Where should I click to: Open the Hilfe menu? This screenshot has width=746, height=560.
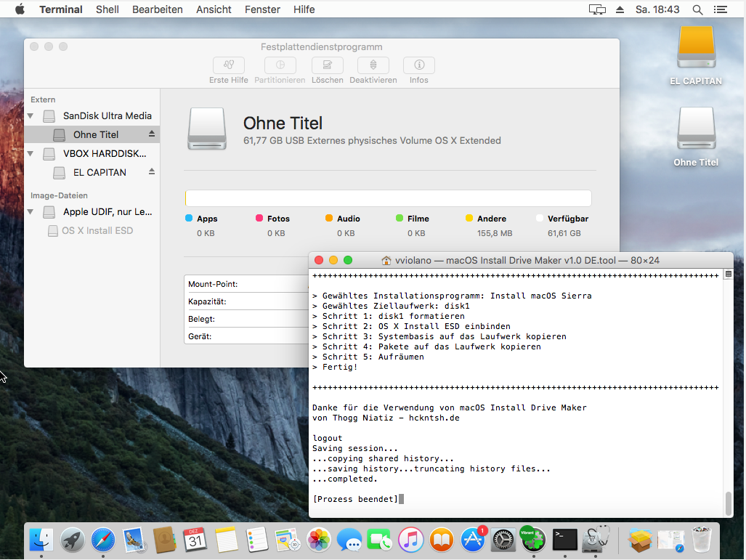[x=304, y=9]
